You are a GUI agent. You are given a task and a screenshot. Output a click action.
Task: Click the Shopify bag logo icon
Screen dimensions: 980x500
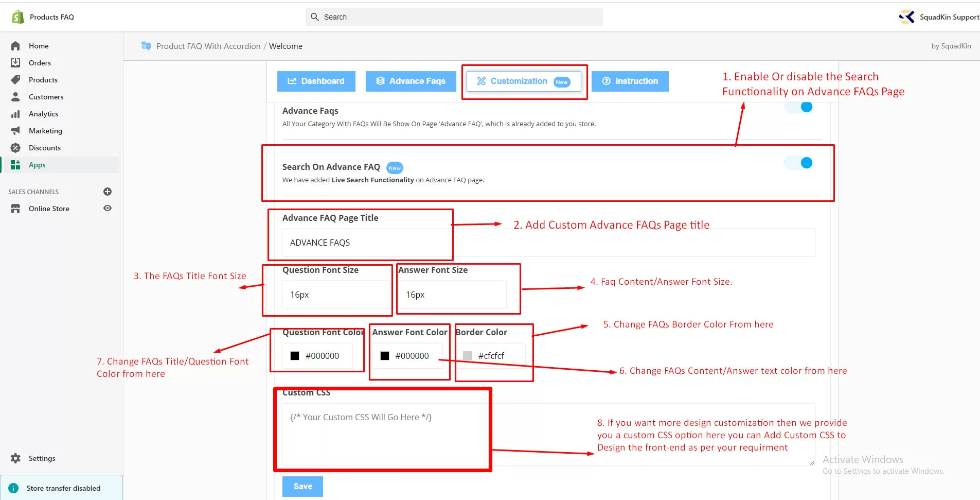[17, 17]
